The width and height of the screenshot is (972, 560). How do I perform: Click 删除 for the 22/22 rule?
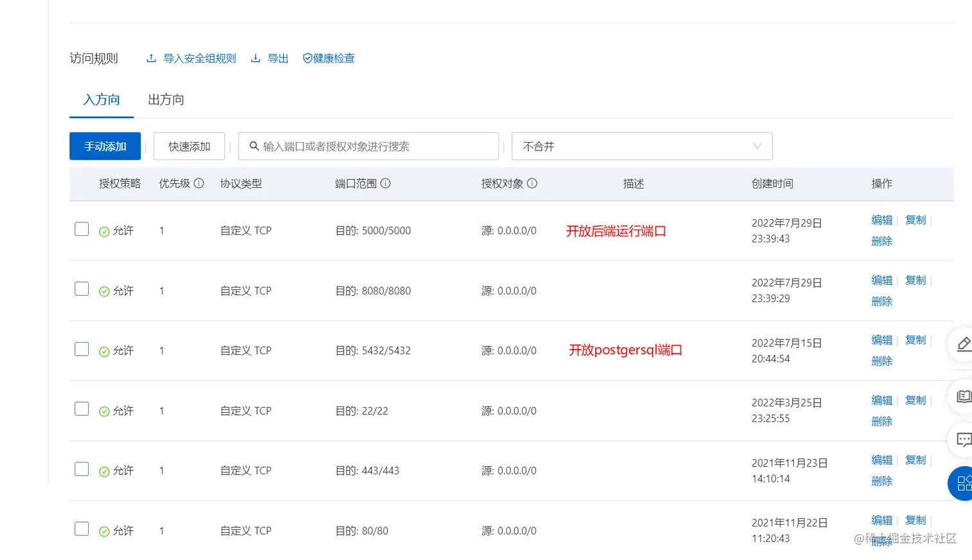point(882,422)
